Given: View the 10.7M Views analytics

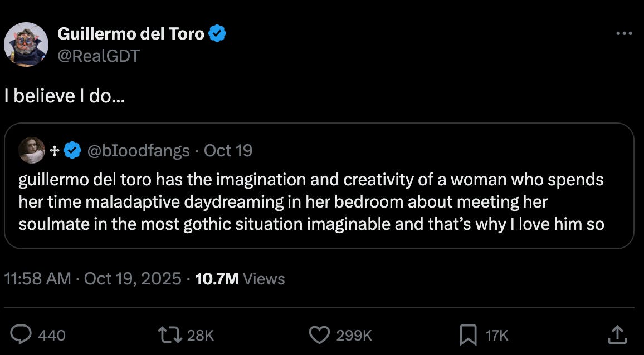Looking at the screenshot, I should [240, 278].
